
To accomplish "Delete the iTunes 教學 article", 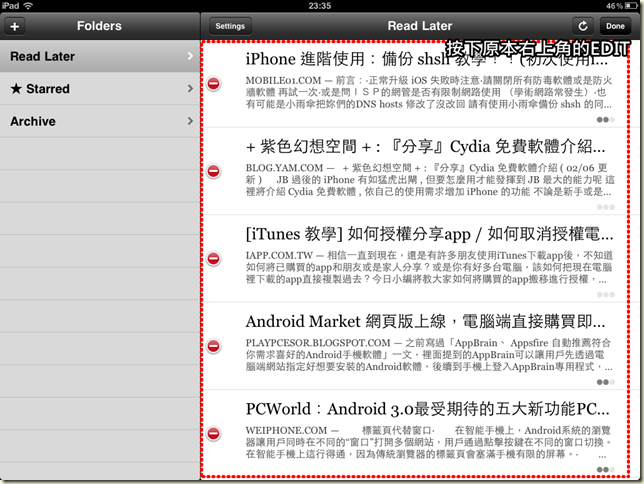I will tap(214, 258).
